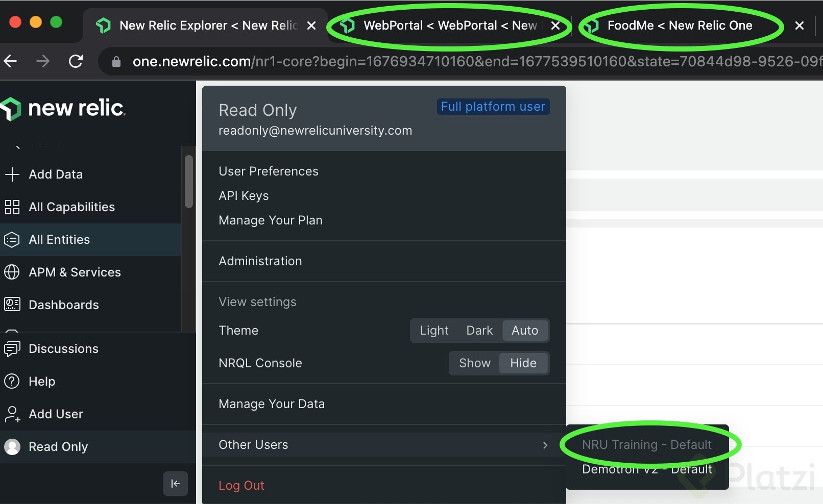Open Manage Your Data
The width and height of the screenshot is (823, 504).
click(272, 404)
